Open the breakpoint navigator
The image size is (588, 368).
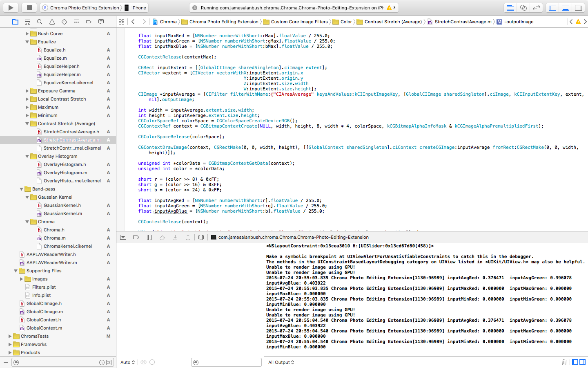click(89, 22)
